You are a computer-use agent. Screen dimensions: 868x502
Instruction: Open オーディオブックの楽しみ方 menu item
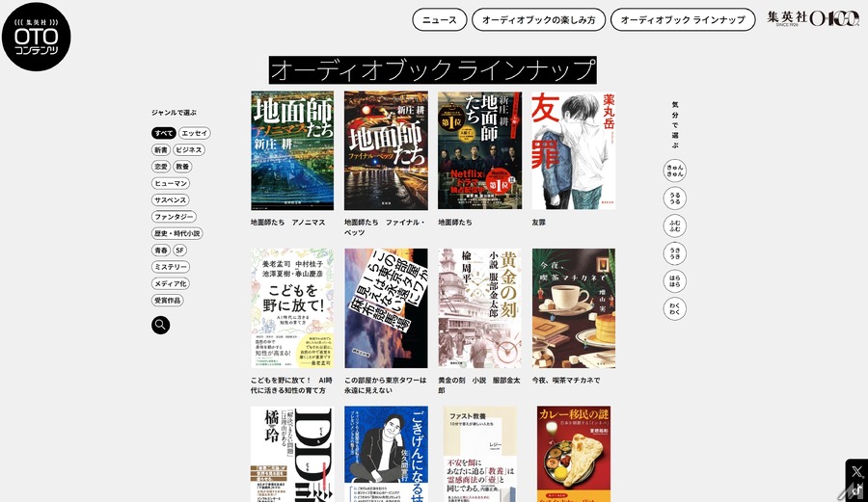click(x=538, y=20)
